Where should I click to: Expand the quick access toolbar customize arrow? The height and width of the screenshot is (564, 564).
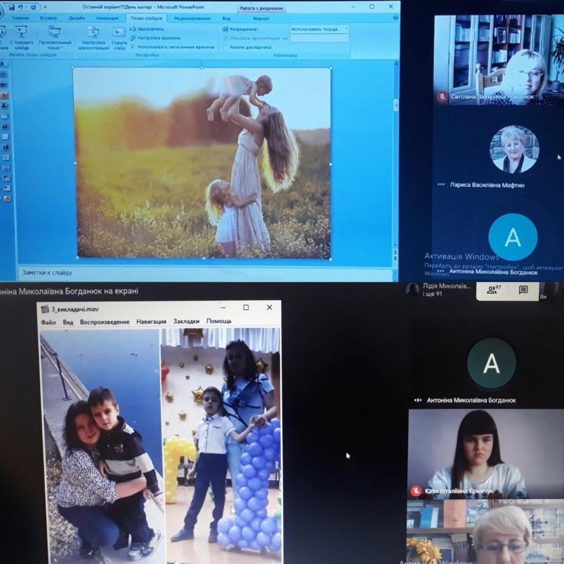click(x=45, y=7)
